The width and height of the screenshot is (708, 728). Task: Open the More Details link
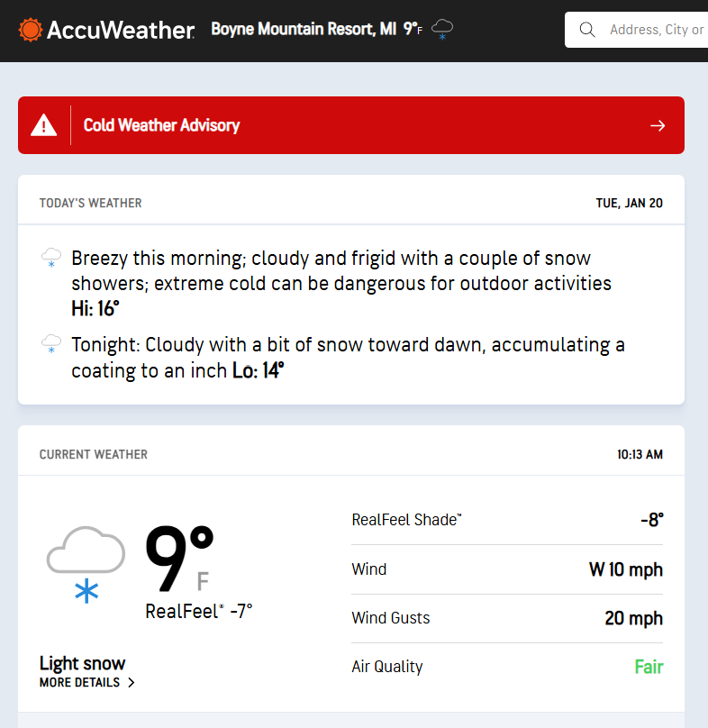(x=80, y=683)
